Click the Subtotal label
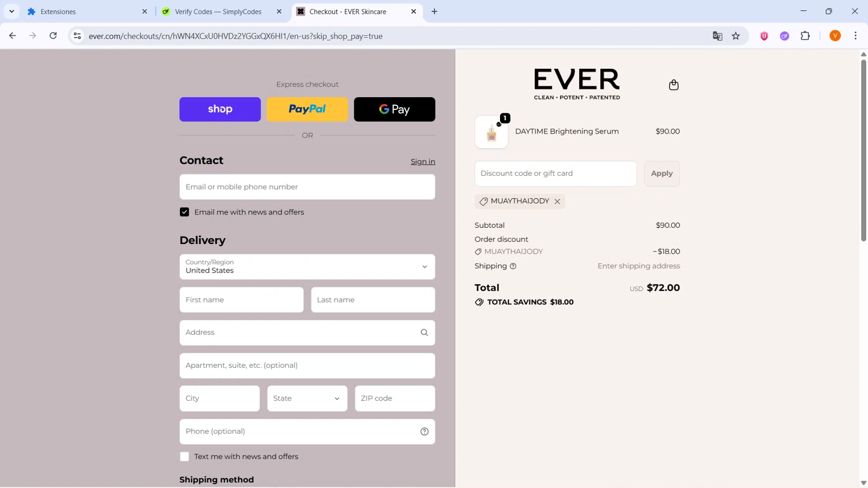The width and height of the screenshot is (868, 488). click(x=490, y=225)
